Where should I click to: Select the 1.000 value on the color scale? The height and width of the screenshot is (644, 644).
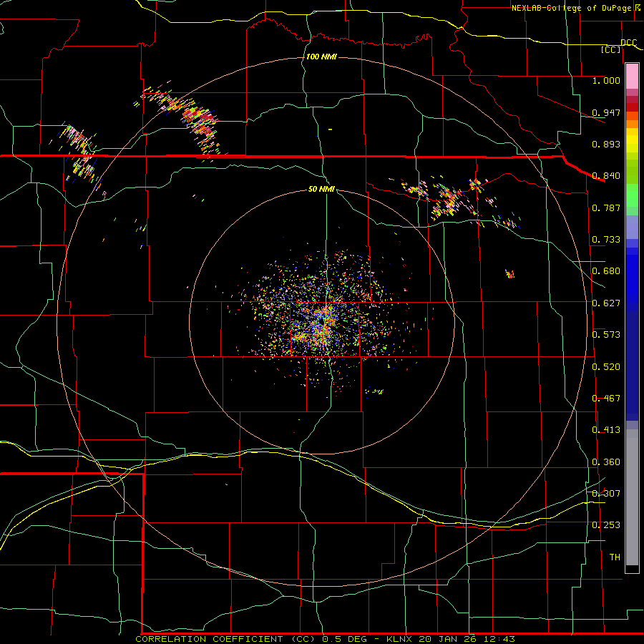pyautogui.click(x=606, y=80)
